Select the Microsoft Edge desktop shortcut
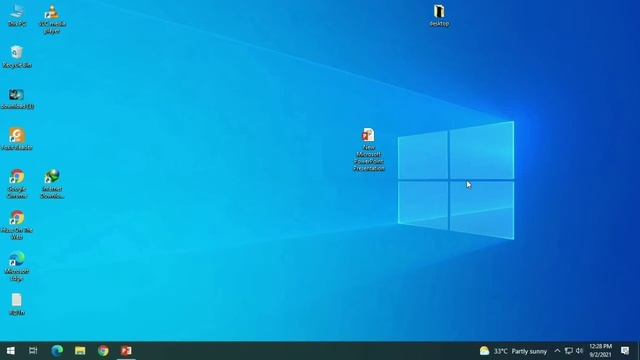The height and width of the screenshot is (360, 640). tap(17, 267)
